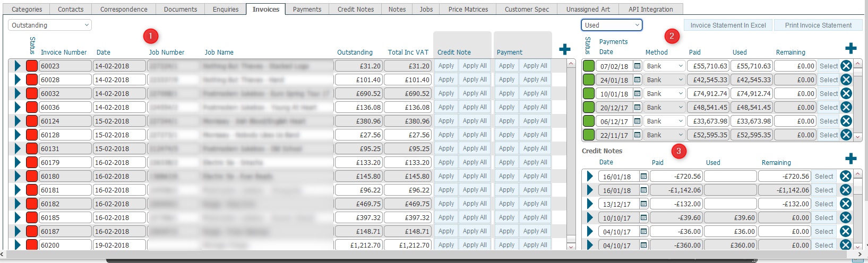Click the green status box of the 10/01/18 payment

point(589,93)
